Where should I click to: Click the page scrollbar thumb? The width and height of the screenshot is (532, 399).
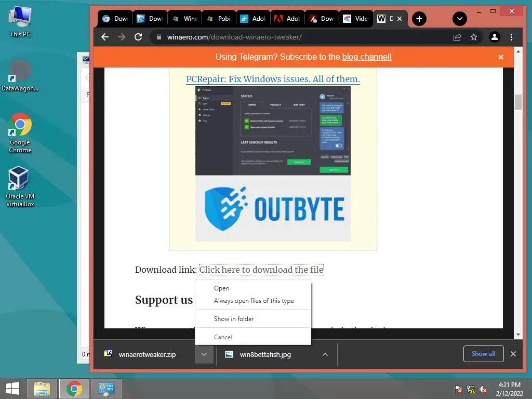pyautogui.click(x=518, y=102)
